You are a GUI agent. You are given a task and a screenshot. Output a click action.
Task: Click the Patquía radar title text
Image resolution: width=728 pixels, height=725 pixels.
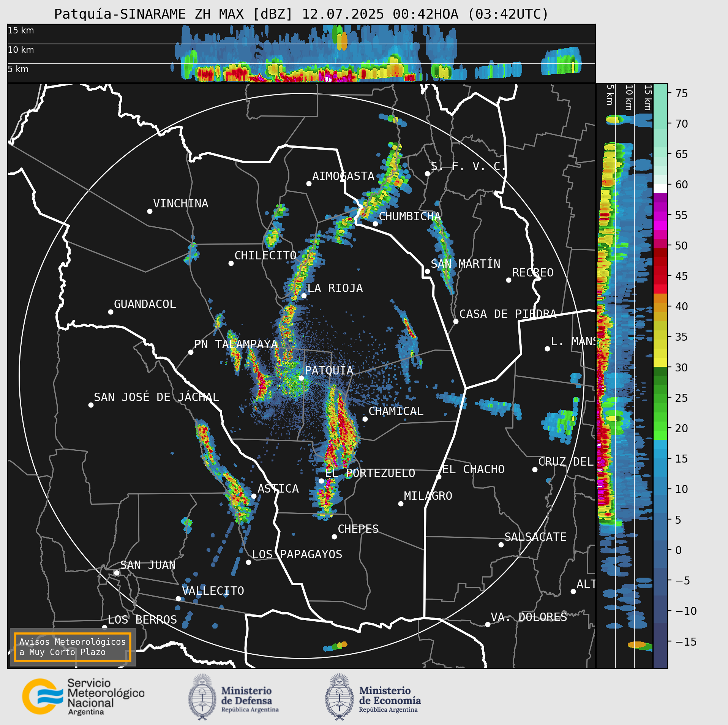pyautogui.click(x=301, y=14)
